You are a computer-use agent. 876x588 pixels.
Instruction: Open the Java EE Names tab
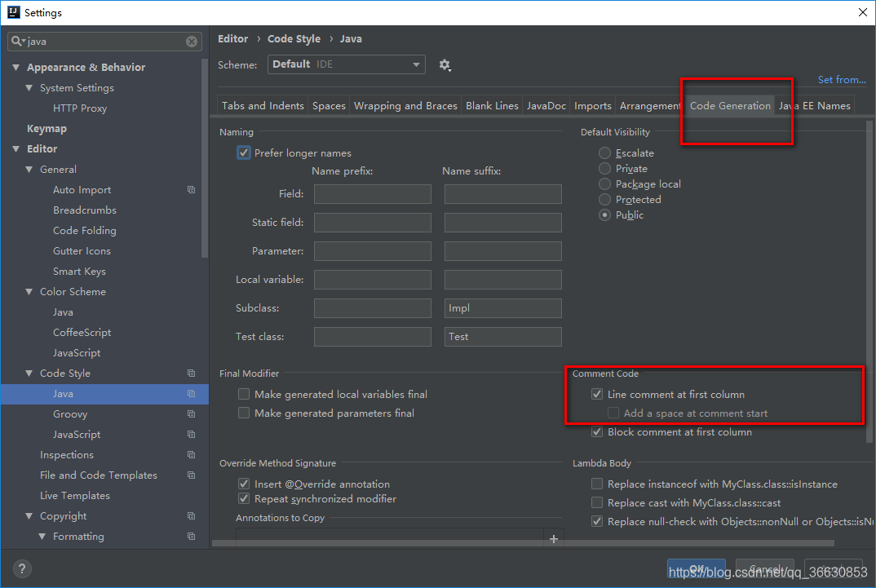815,105
